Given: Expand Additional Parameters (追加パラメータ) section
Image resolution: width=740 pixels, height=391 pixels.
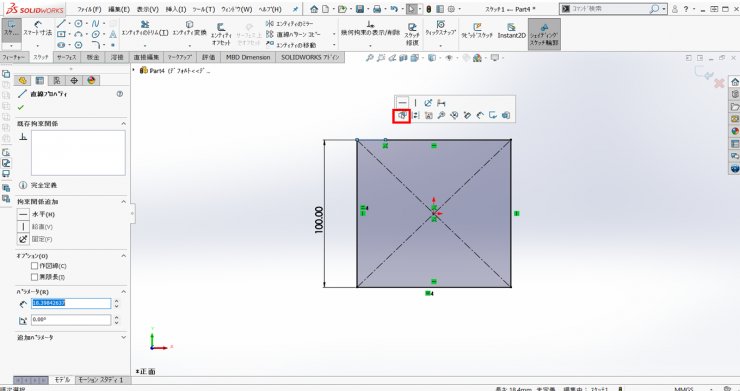Looking at the screenshot, I should [x=124, y=338].
